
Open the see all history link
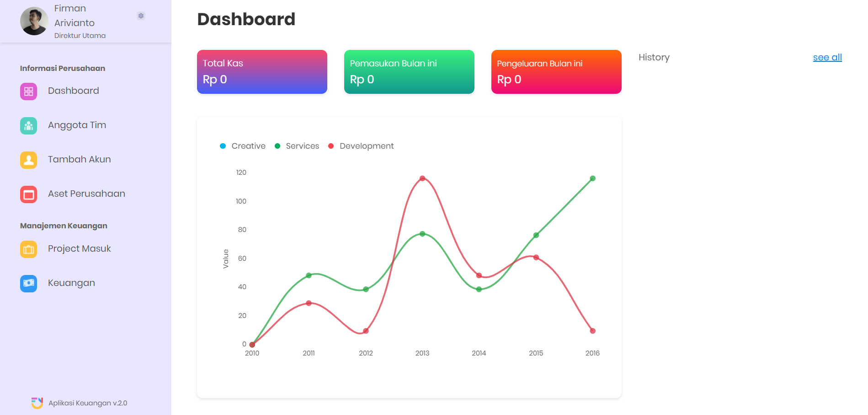[x=827, y=58]
